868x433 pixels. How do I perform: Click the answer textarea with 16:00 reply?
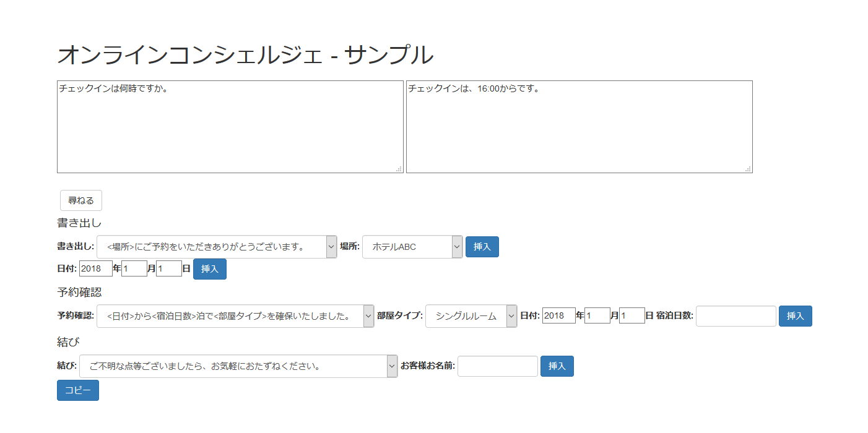tap(579, 127)
